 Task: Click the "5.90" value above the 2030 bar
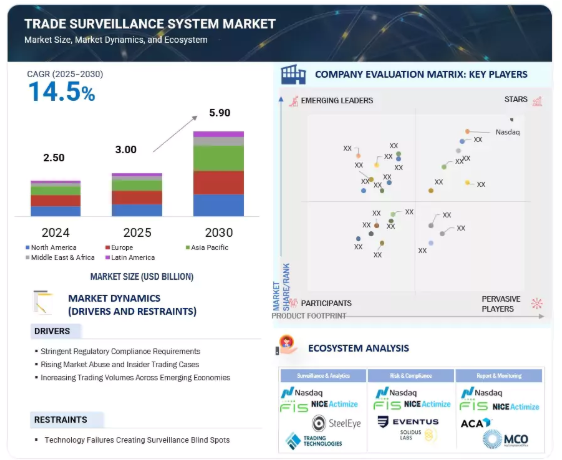pyautogui.click(x=220, y=113)
